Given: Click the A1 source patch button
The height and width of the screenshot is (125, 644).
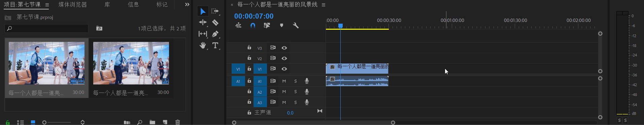Looking at the screenshot, I should pos(238,81).
